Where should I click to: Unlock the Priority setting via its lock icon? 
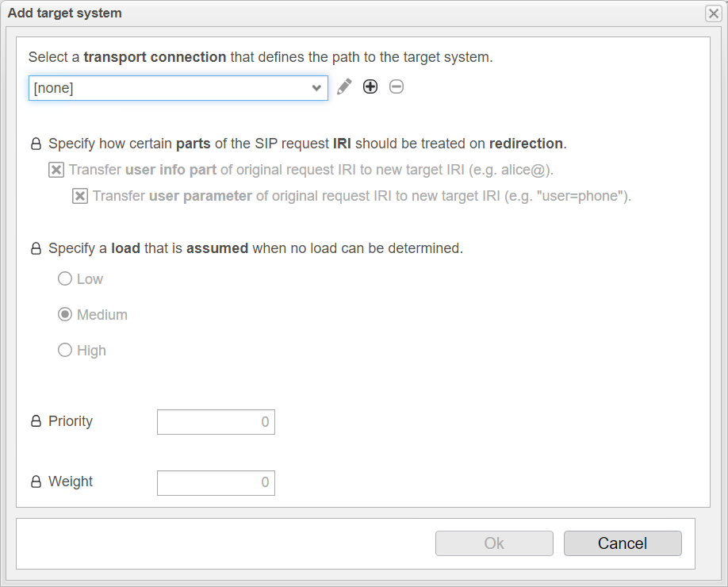click(x=36, y=420)
